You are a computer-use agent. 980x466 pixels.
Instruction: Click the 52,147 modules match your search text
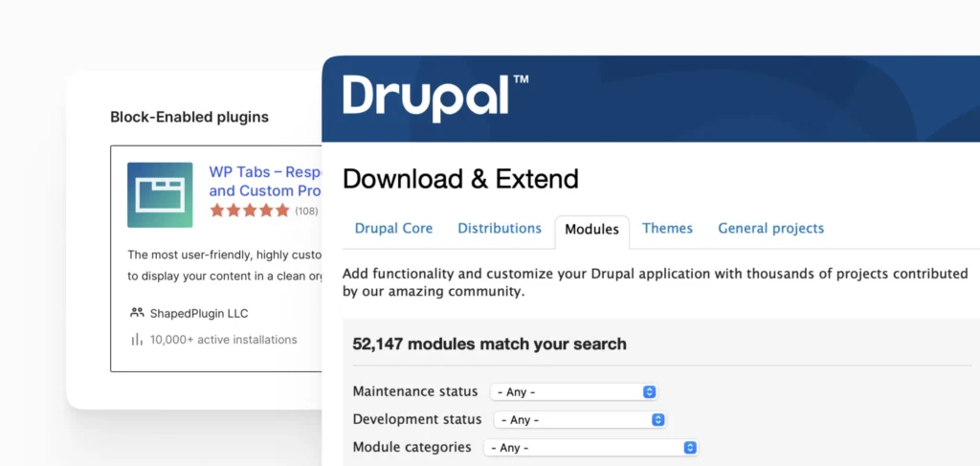click(489, 344)
